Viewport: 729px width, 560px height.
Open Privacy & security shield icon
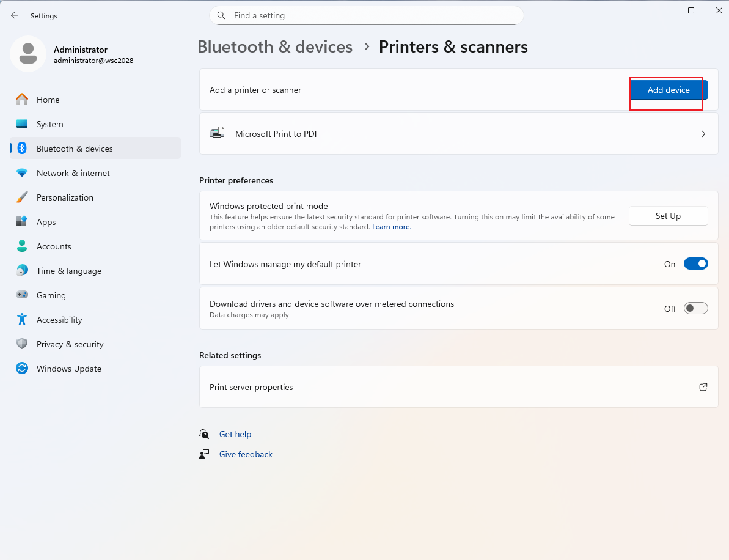tap(22, 344)
